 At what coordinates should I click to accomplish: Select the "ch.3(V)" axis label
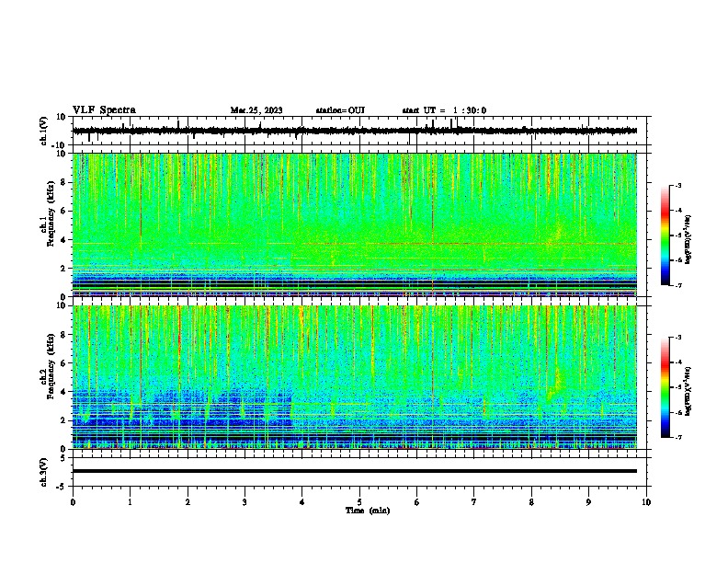point(44,473)
